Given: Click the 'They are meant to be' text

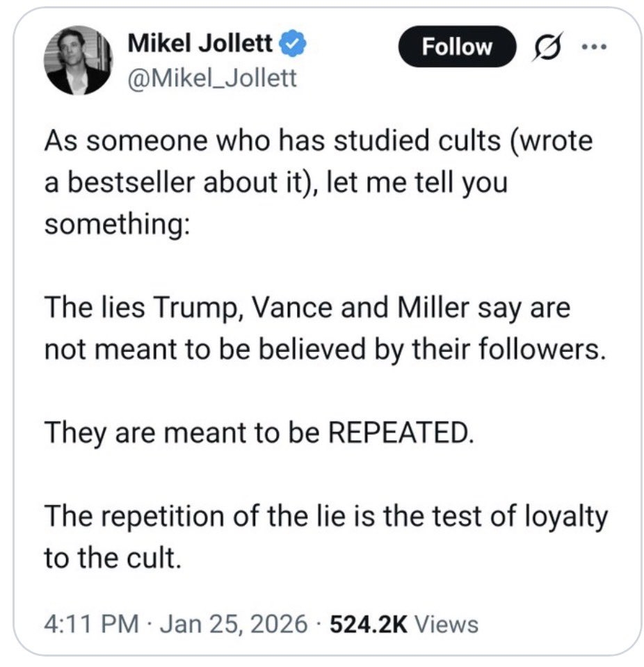Looking at the screenshot, I should pyautogui.click(x=182, y=433).
